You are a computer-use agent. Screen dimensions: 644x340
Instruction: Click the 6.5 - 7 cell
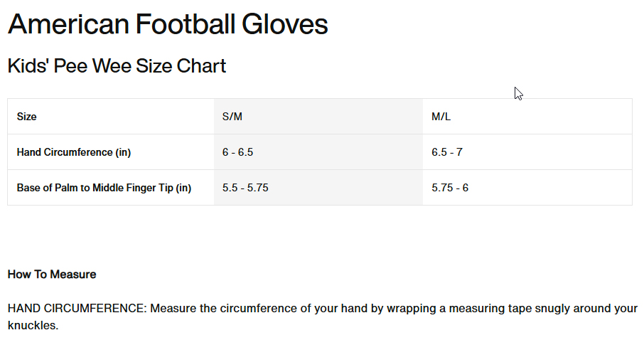447,152
